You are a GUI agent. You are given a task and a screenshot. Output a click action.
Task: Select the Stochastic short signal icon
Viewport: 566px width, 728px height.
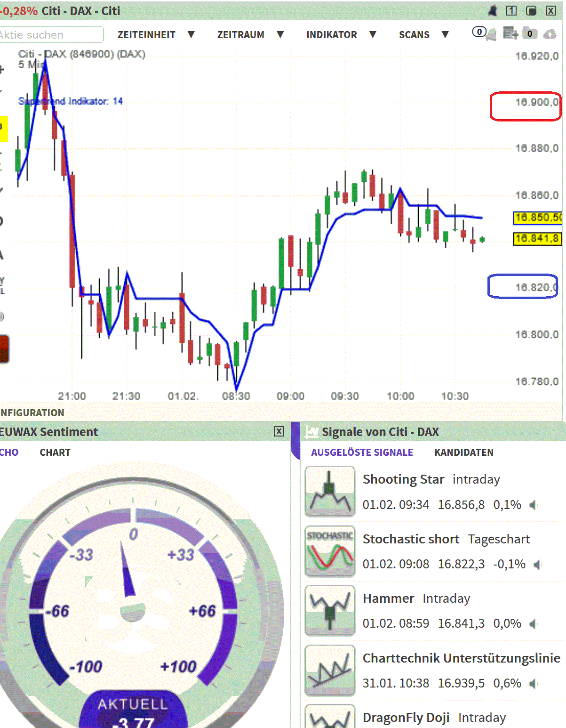coord(329,551)
